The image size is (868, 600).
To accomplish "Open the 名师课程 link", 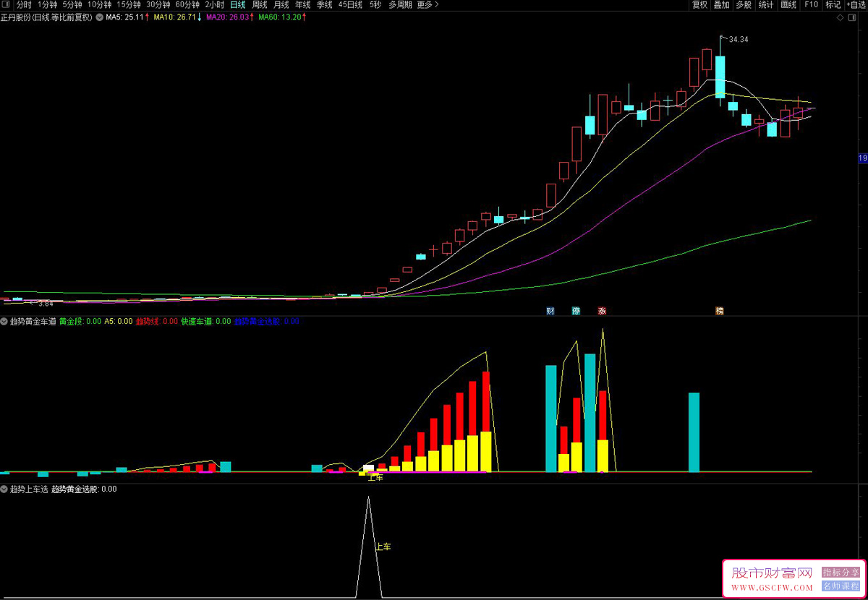I will point(841,586).
